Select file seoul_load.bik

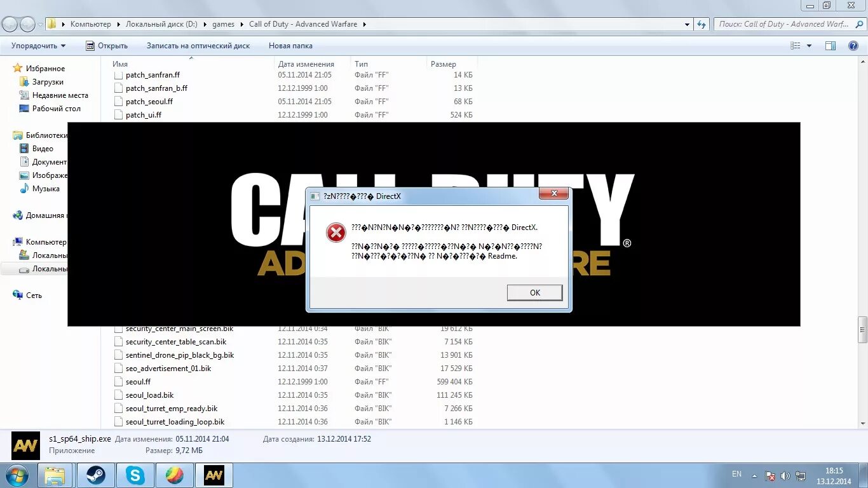tap(149, 395)
